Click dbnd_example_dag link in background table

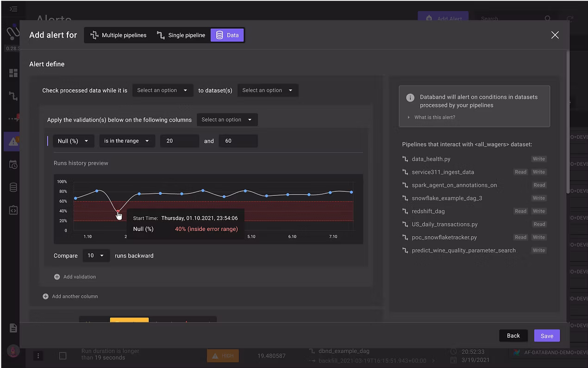(344, 351)
